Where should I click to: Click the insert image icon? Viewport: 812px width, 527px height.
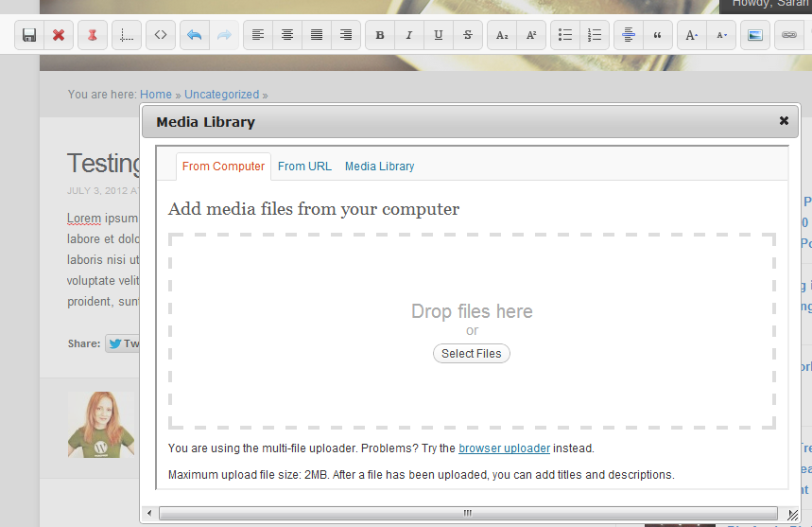pos(755,35)
